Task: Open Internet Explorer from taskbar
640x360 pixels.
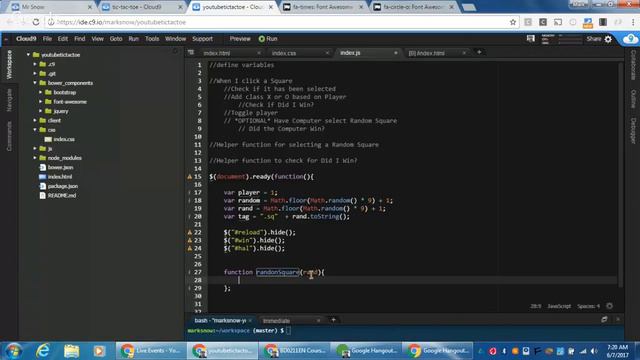Action: 42,351
